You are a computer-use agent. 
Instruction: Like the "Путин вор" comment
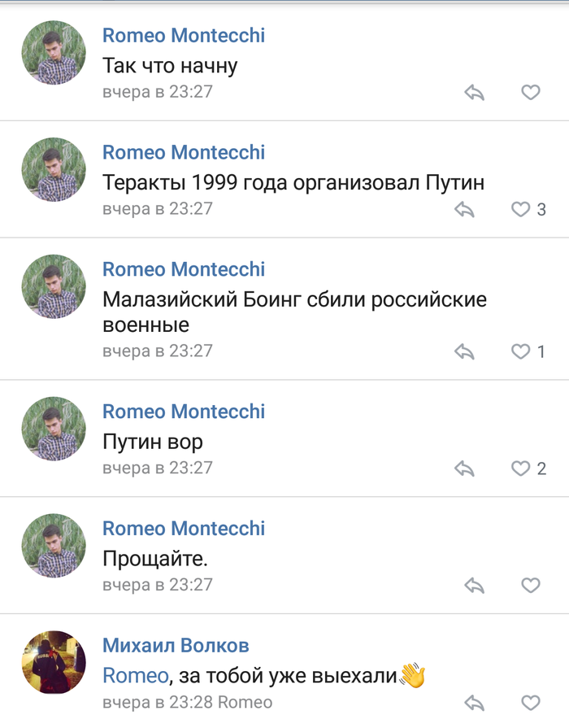[x=520, y=469]
